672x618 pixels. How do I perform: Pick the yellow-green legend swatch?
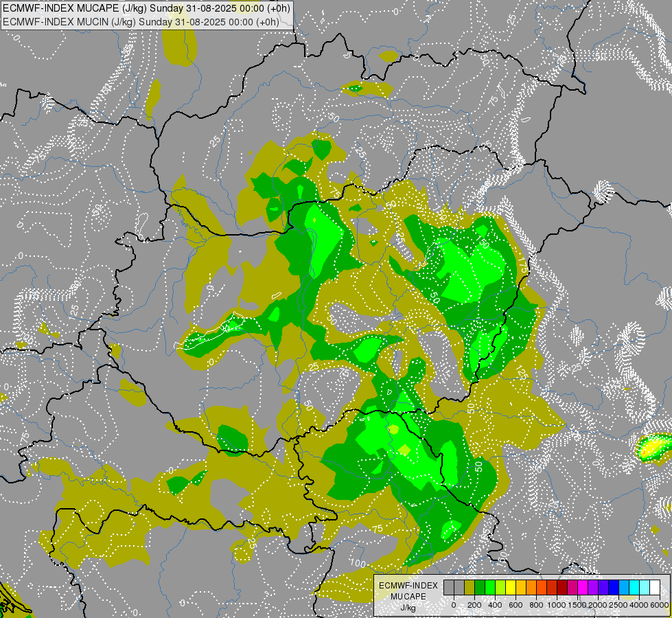coord(500,587)
